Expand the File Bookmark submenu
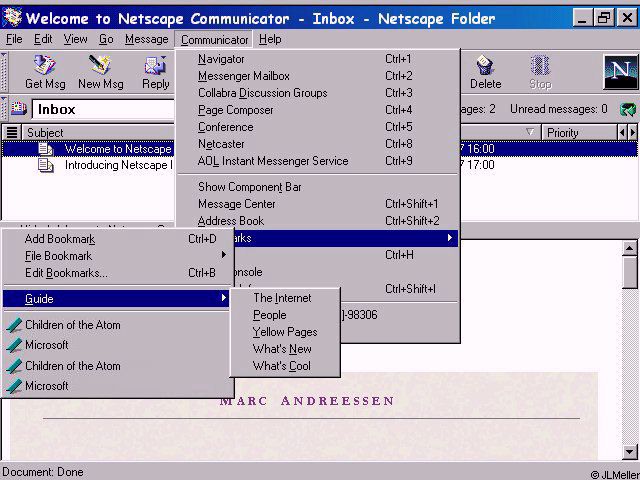The height and width of the screenshot is (480, 640). point(116,256)
